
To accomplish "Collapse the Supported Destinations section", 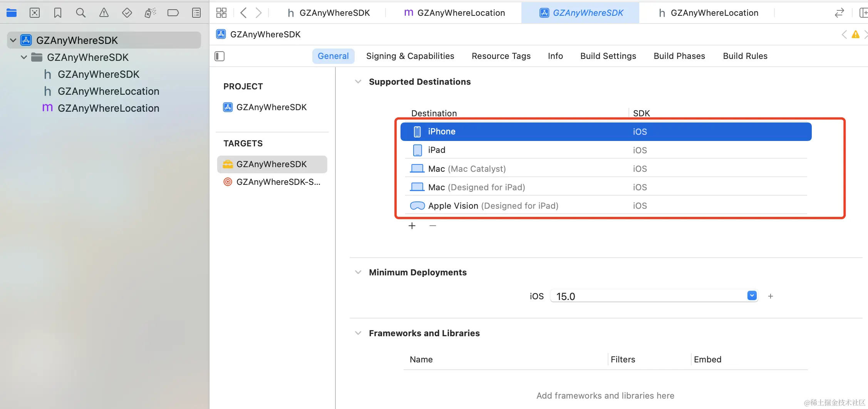I will coord(358,82).
